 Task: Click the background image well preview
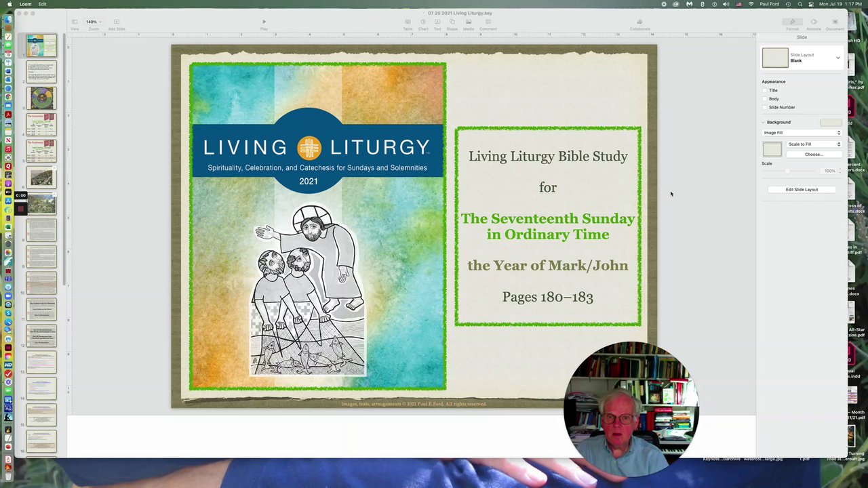pos(772,149)
